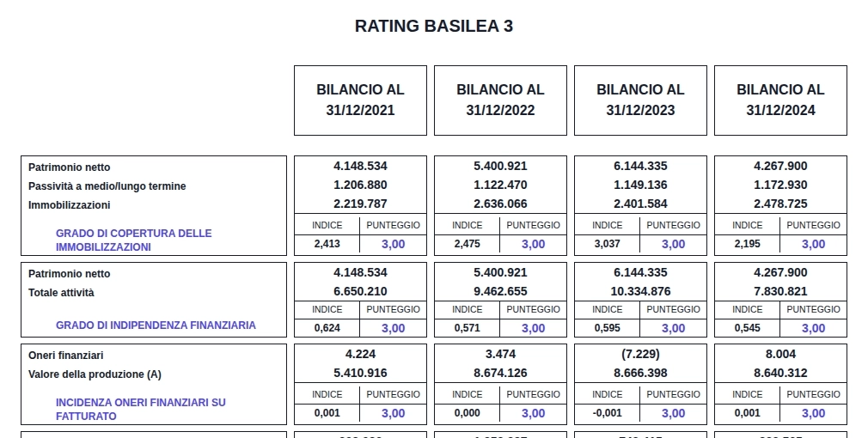Image resolution: width=868 pixels, height=438 pixels.
Task: Click the index value 0,545
Action: pos(747,328)
